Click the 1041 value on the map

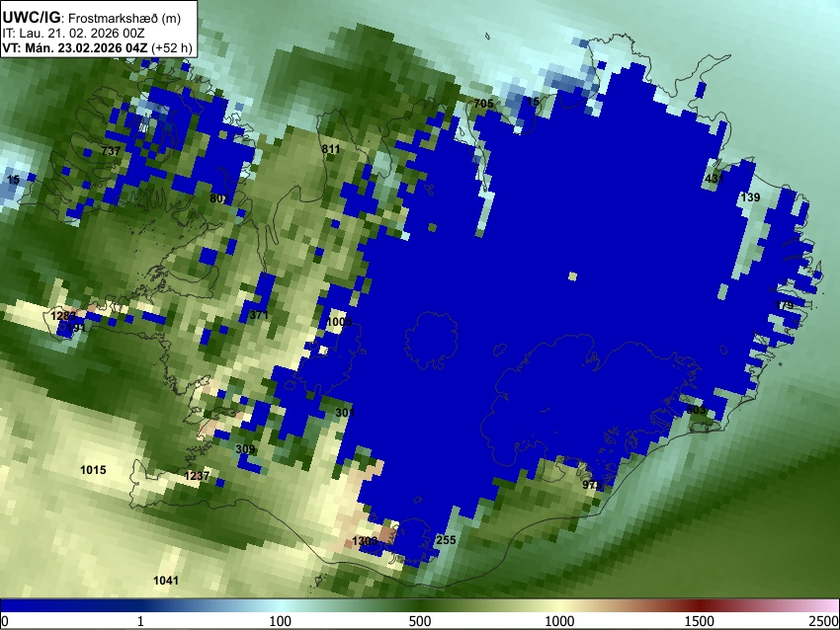(x=166, y=581)
